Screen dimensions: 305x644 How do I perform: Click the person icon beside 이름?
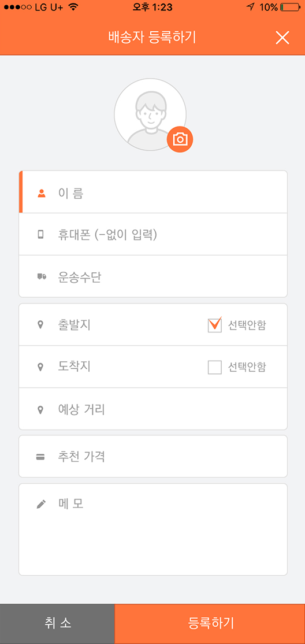40,193
